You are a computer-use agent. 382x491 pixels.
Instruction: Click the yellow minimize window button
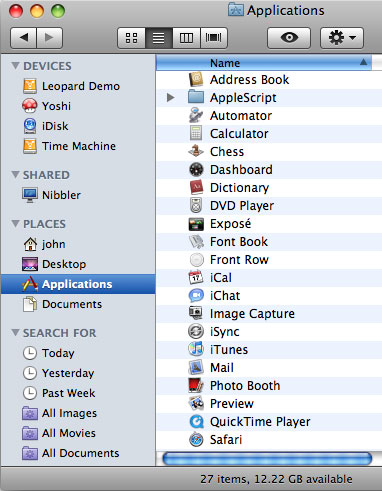37,11
